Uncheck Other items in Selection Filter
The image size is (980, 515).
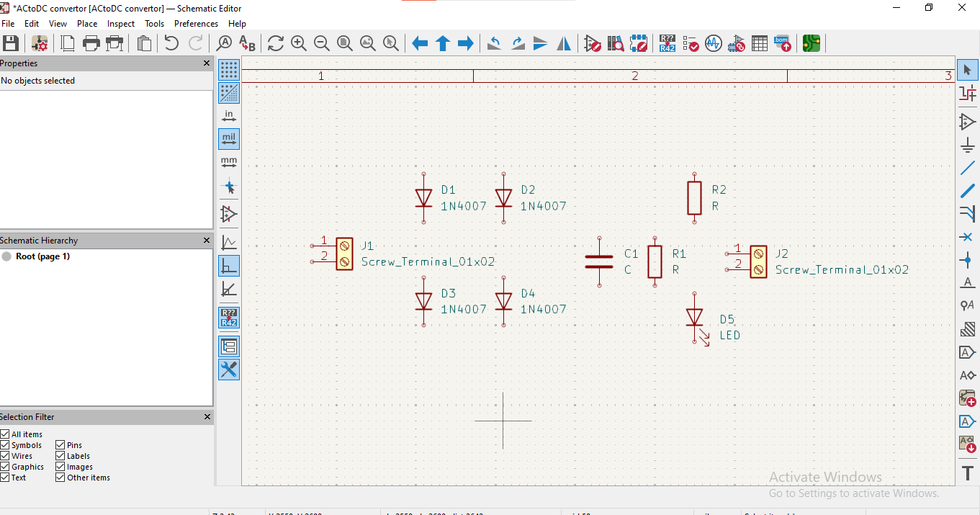click(x=60, y=478)
